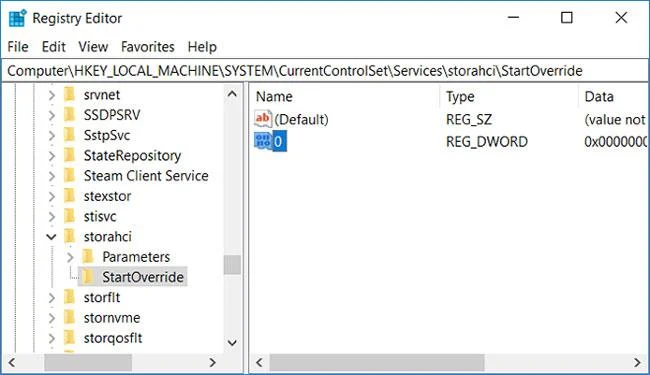Viewport: 650px width, 375px height.
Task: Click the storahci folder icon
Action: click(70, 237)
